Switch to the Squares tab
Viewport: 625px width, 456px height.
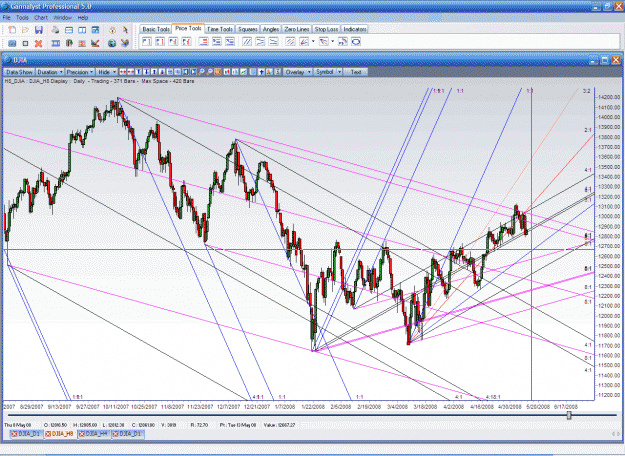coord(248,29)
